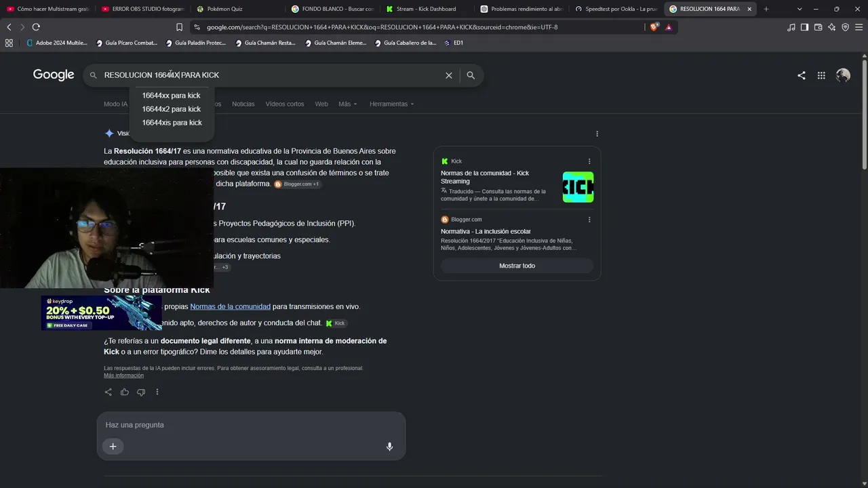
Task: Open three-dot menu for Blogger.com source
Action: [x=589, y=220]
